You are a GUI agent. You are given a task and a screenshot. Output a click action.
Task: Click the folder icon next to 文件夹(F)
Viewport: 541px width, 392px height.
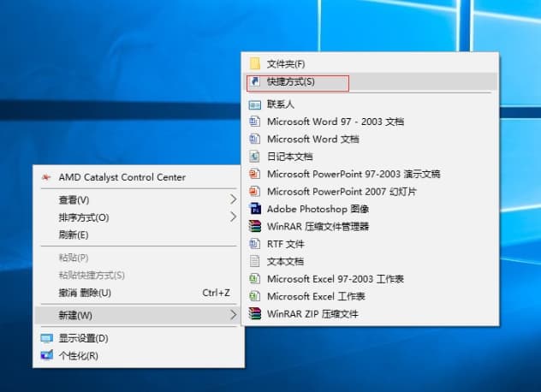point(254,64)
